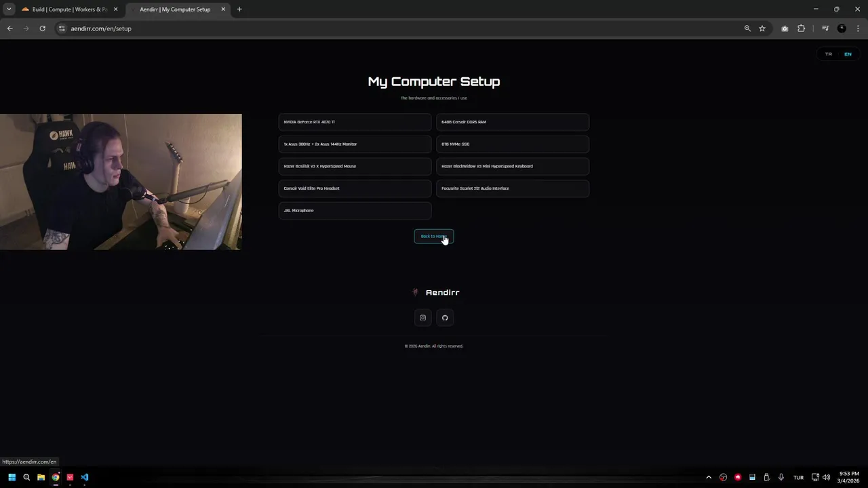The height and width of the screenshot is (488, 868).
Task: Select the EN language option
Action: pyautogui.click(x=848, y=54)
